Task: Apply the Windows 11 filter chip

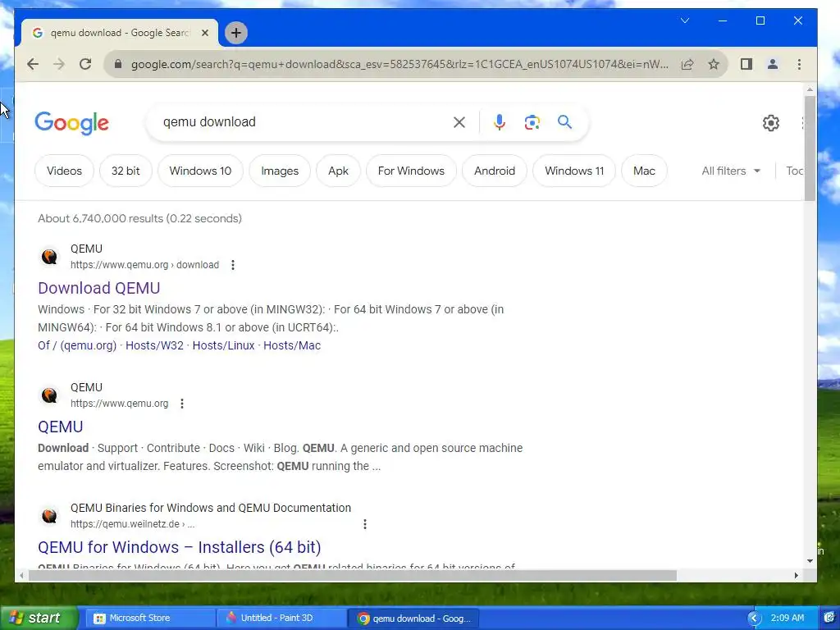Action: (x=574, y=171)
